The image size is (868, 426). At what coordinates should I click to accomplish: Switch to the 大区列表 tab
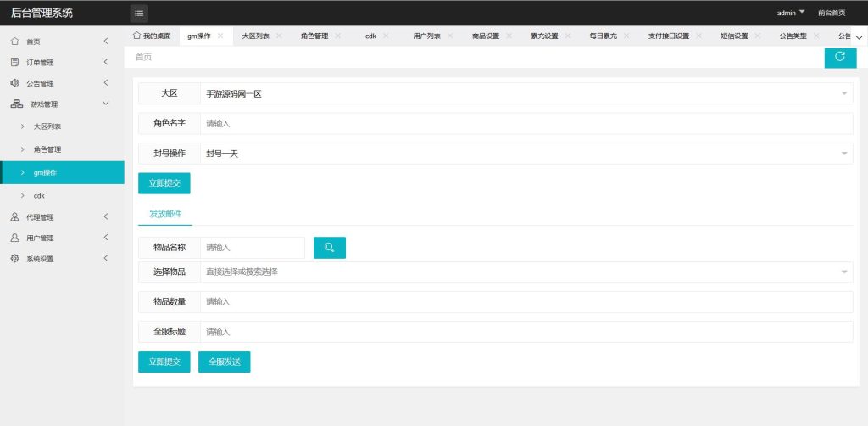click(x=255, y=36)
